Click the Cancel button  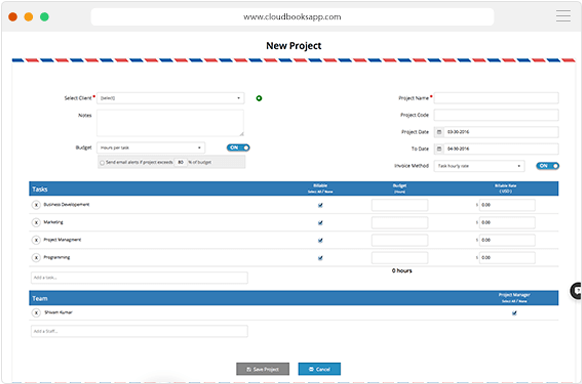tap(320, 369)
